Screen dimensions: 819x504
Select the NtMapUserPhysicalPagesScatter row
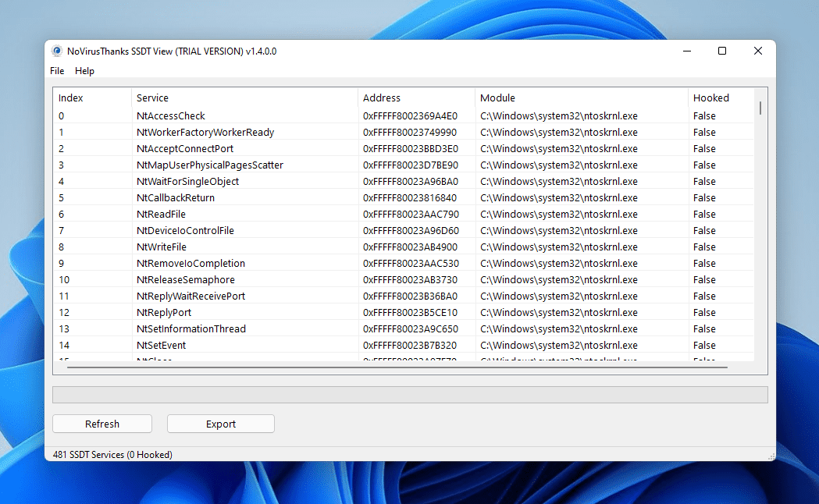pyautogui.click(x=403, y=165)
